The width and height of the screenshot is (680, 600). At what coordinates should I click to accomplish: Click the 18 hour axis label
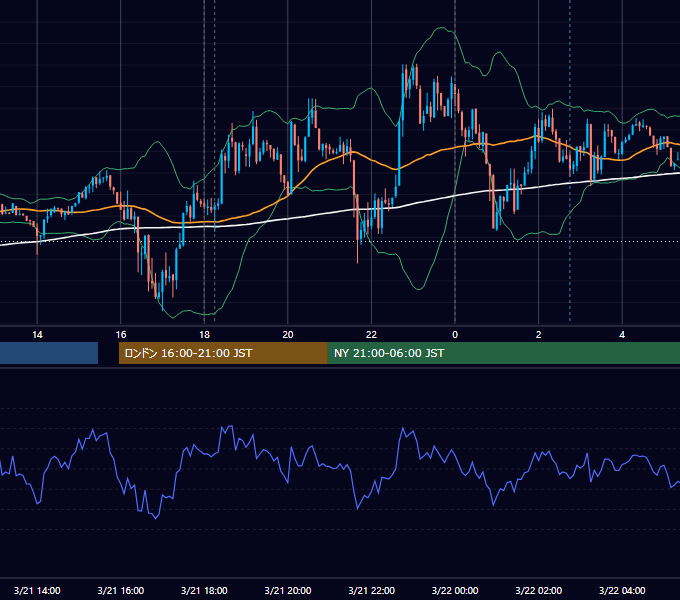tap(204, 335)
